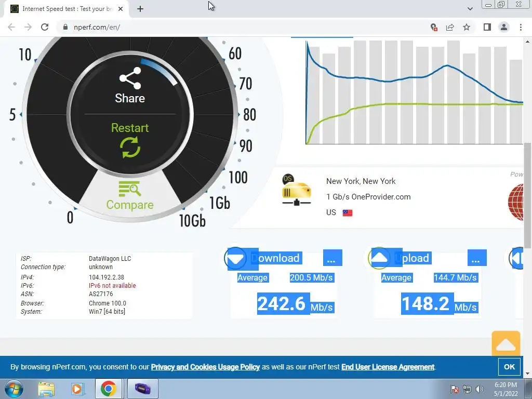Open a new browser tab

[140, 9]
